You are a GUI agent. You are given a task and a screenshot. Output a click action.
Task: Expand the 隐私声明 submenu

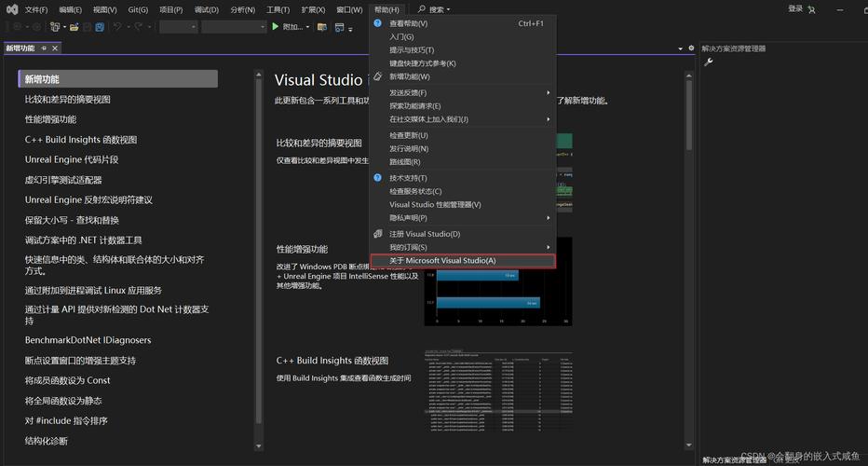[x=463, y=218]
